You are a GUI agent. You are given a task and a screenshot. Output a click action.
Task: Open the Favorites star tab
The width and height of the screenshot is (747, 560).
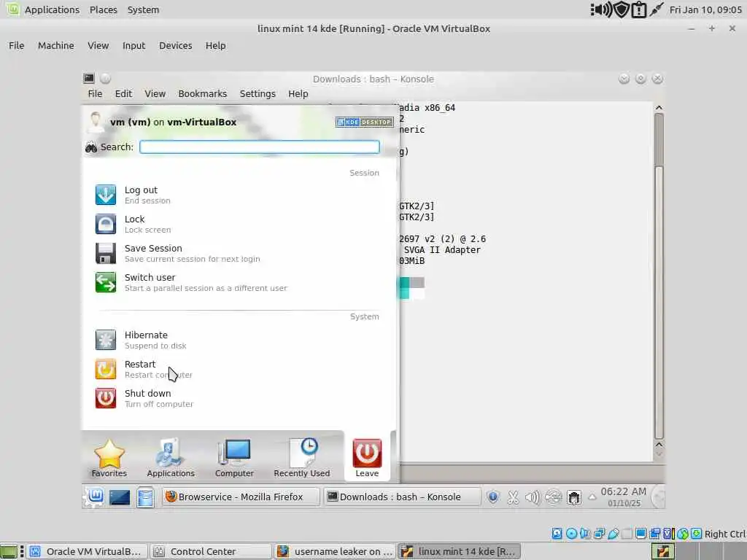[109, 458]
